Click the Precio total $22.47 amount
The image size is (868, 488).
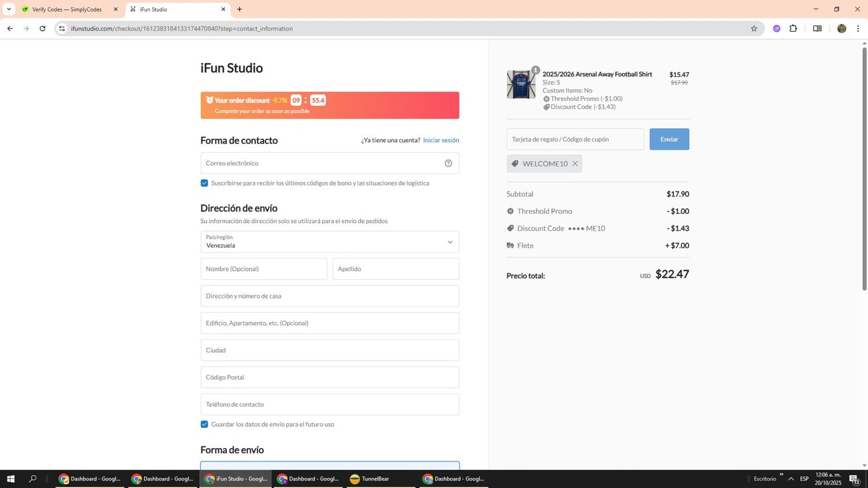672,275
